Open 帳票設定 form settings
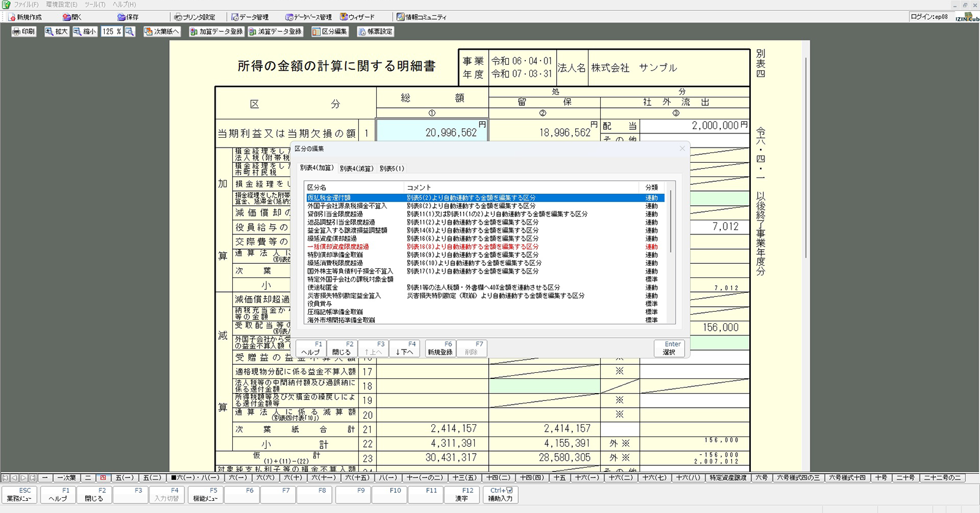The height and width of the screenshot is (513, 980). coord(375,31)
